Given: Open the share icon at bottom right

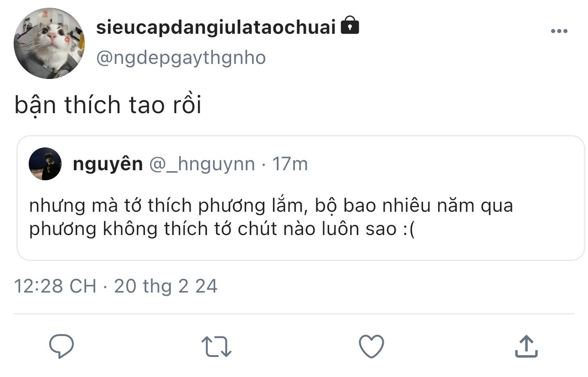Looking at the screenshot, I should point(526,346).
